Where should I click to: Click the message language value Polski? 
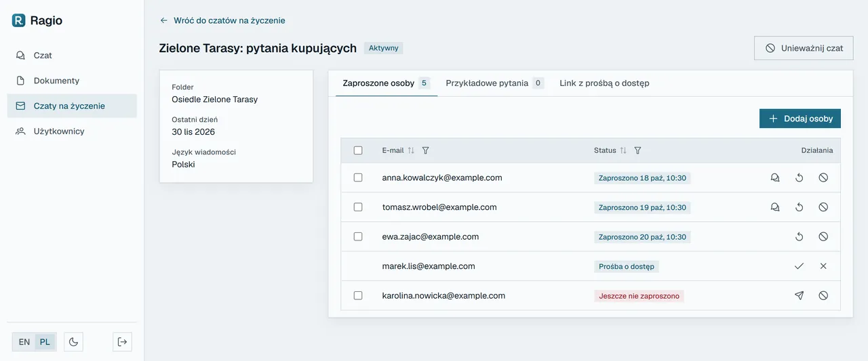coord(184,165)
